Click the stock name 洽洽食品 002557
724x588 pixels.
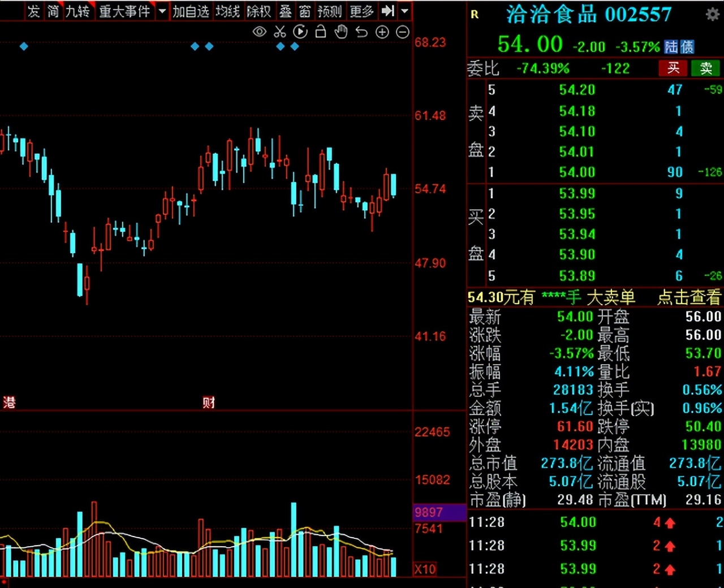coord(588,14)
